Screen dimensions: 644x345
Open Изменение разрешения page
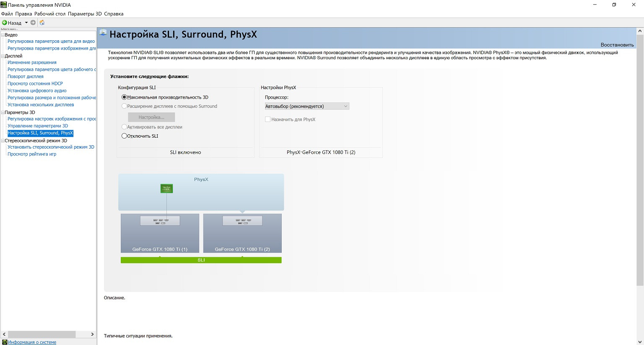[32, 63]
